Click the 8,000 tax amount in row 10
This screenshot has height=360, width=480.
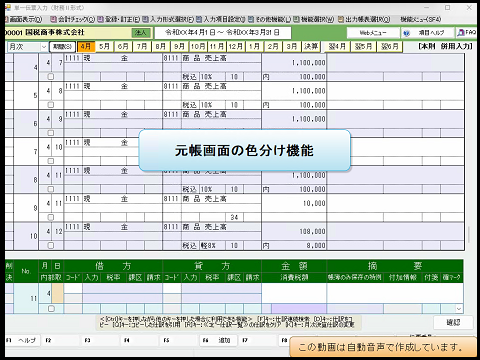[316, 246]
